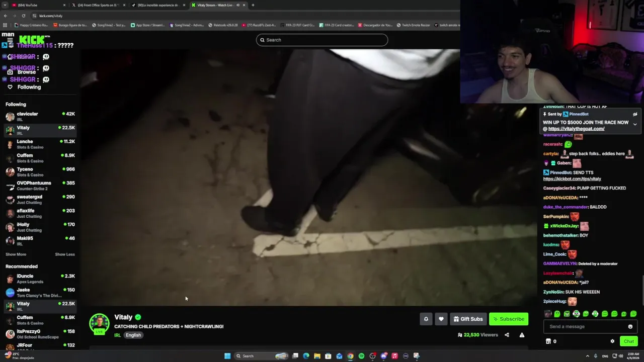Open iDuncle Apex Legends recommended channel
This screenshot has width=644, height=362.
click(40, 279)
